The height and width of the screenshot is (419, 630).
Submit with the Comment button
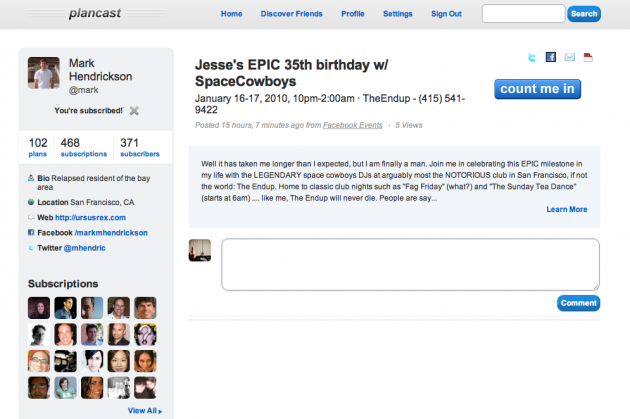pyautogui.click(x=578, y=303)
